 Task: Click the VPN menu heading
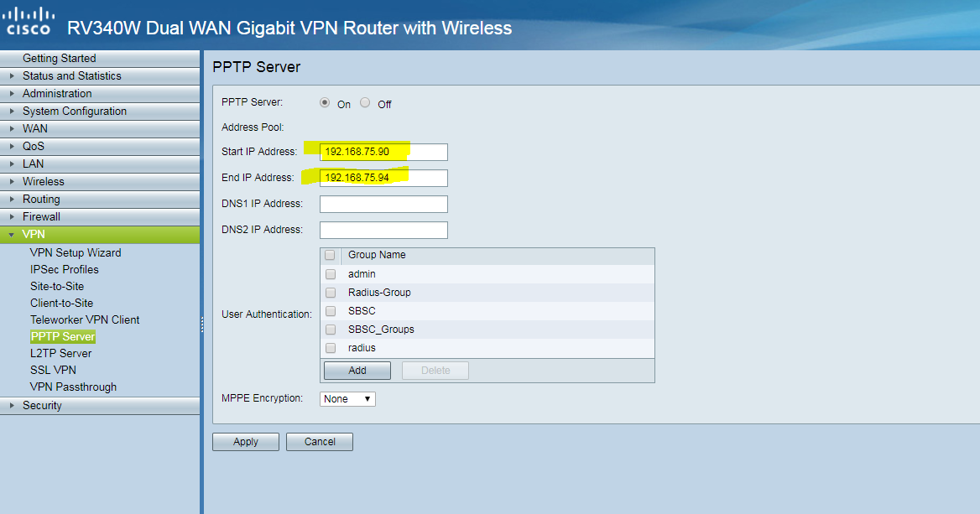[x=100, y=234]
